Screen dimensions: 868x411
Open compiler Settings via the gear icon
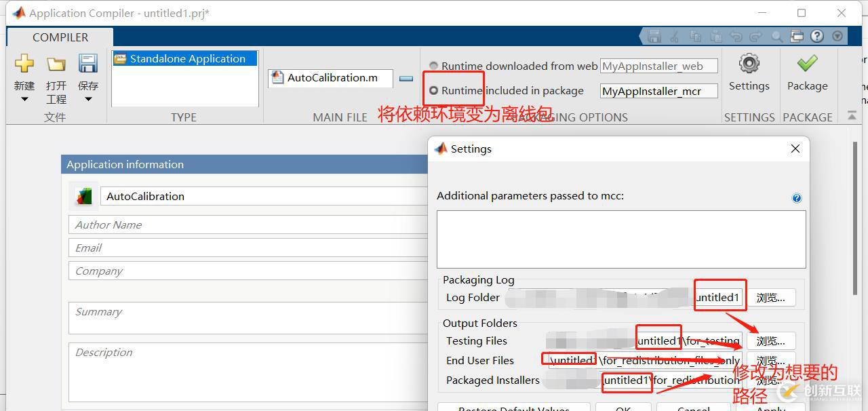(749, 64)
